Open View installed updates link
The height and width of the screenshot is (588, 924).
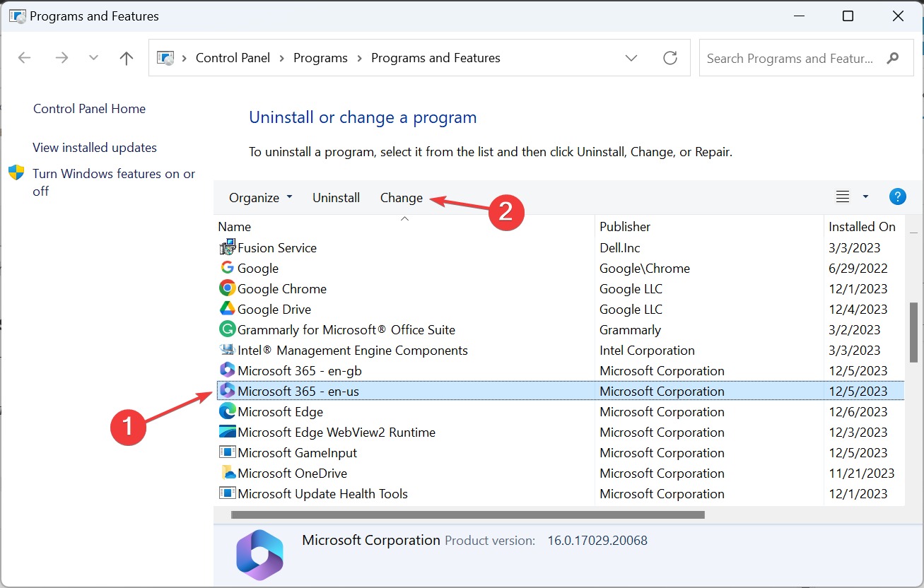point(95,148)
